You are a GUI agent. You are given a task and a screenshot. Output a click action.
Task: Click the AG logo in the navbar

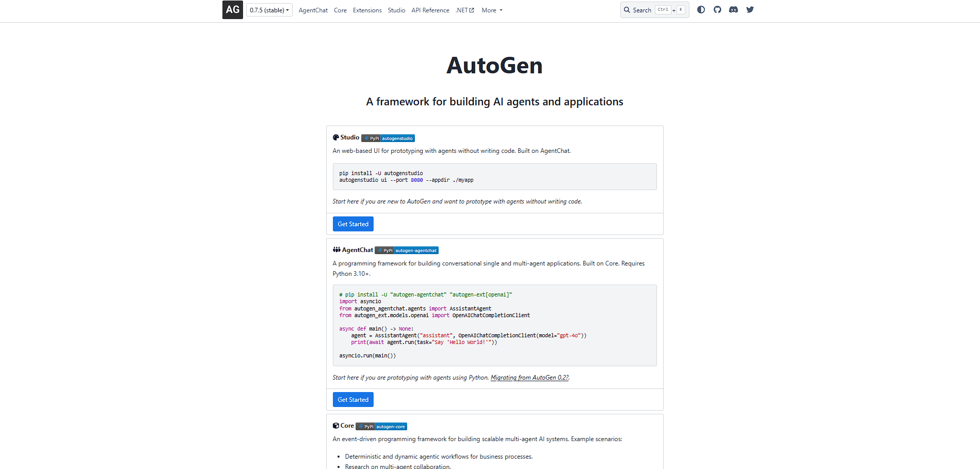(232, 9)
